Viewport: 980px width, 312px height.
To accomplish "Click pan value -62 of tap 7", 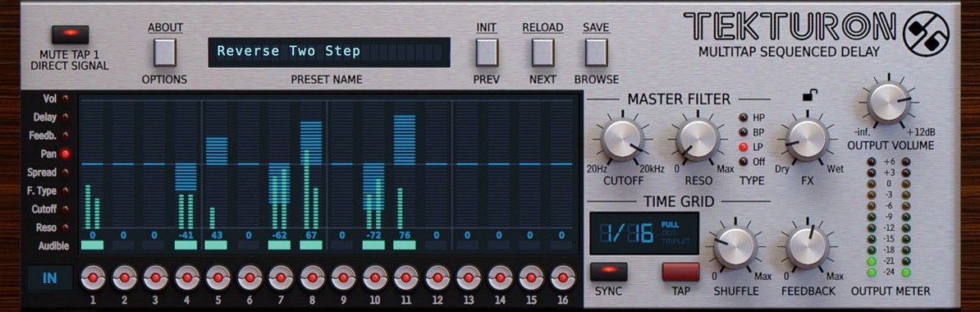I will 279,235.
